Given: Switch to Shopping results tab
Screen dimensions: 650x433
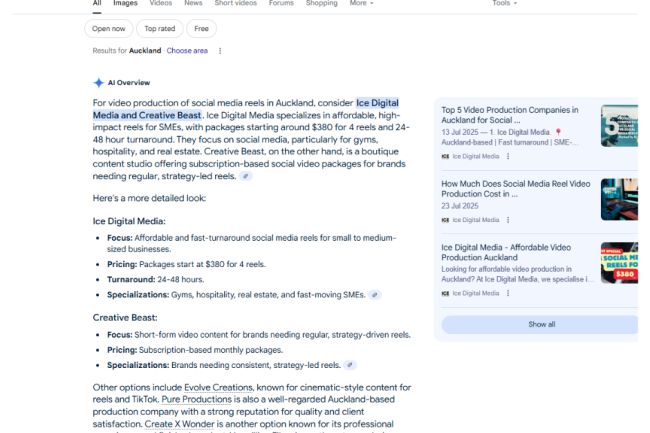Looking at the screenshot, I should pyautogui.click(x=322, y=3).
